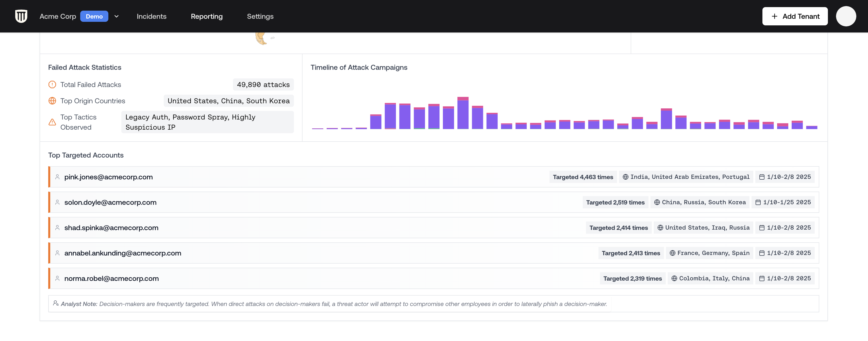Image resolution: width=868 pixels, height=341 pixels.
Task: Click the Add Tenant button
Action: (x=795, y=16)
